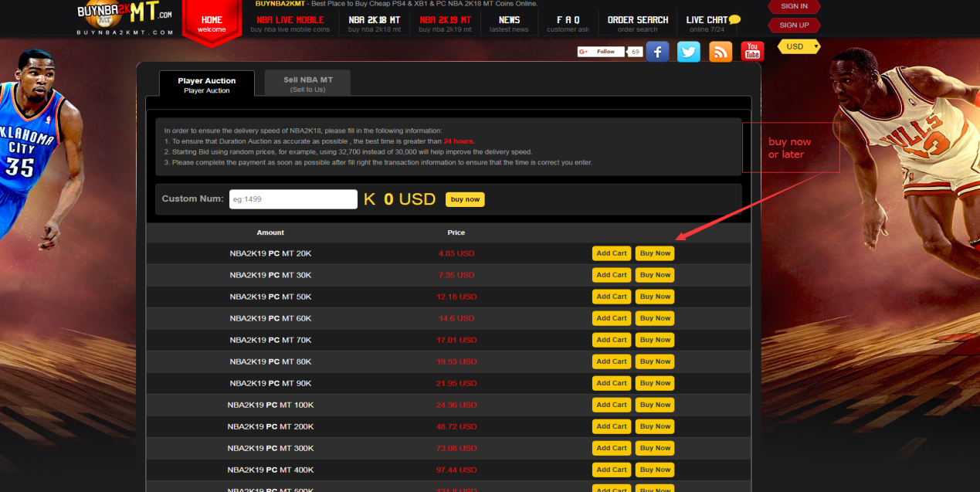The image size is (980, 492).
Task: Open the Twitter social icon
Action: click(689, 52)
